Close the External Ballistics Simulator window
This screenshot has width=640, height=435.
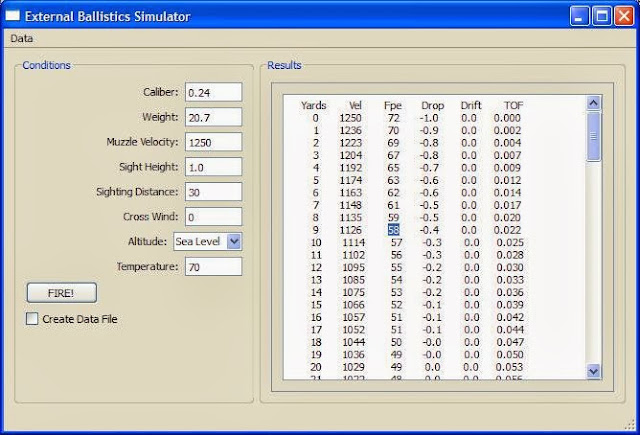624,16
